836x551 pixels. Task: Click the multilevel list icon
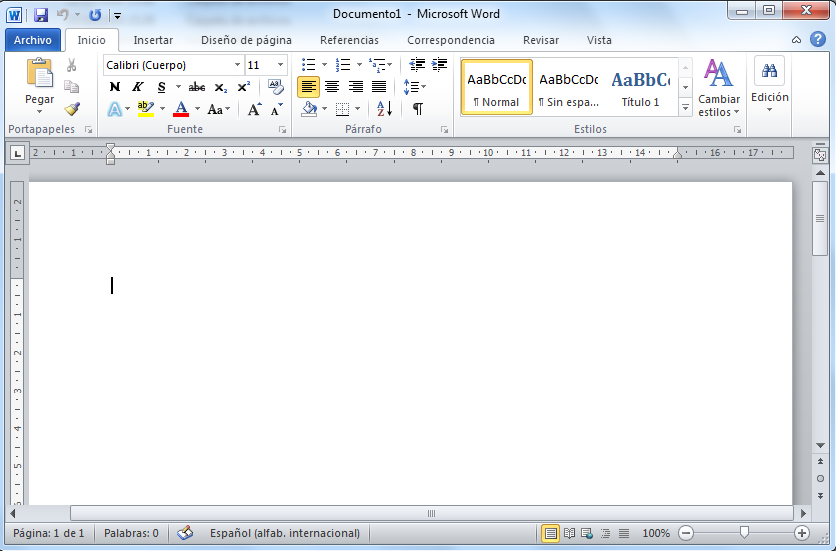coord(377,65)
